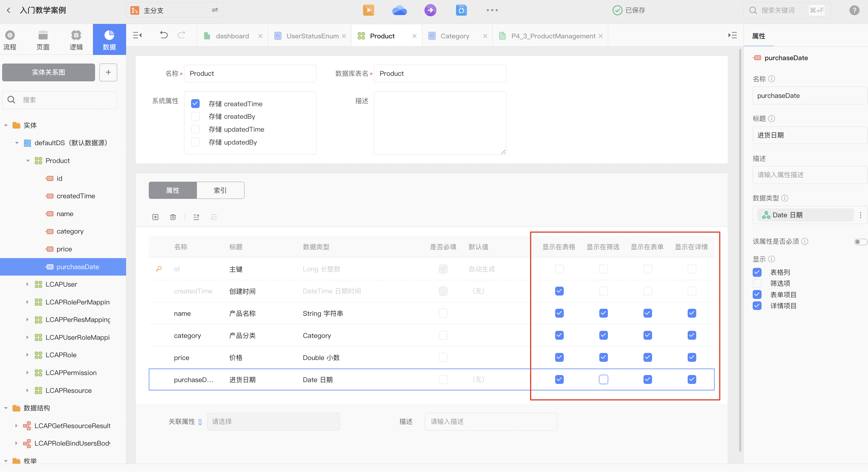Image resolution: width=868 pixels, height=472 pixels.
Task: Switch to the 页面 section
Action: (x=43, y=40)
